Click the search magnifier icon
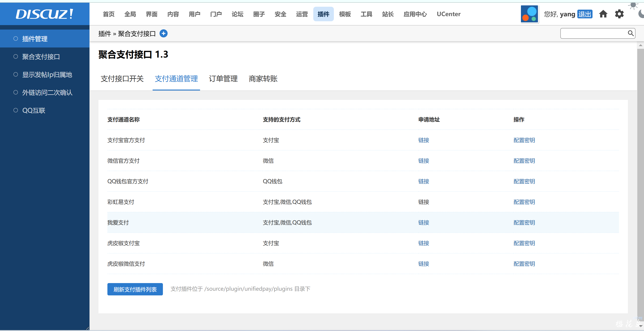644x331 pixels. click(x=631, y=33)
